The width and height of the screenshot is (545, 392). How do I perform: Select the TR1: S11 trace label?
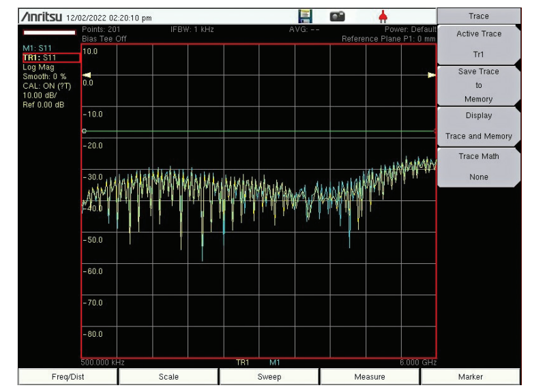point(40,58)
